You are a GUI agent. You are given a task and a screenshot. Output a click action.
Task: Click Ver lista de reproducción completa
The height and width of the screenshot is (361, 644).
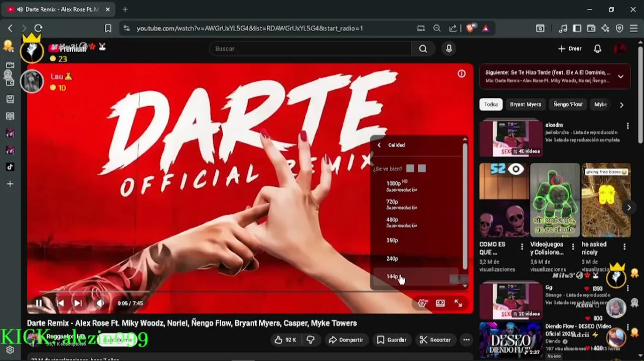[x=582, y=140]
